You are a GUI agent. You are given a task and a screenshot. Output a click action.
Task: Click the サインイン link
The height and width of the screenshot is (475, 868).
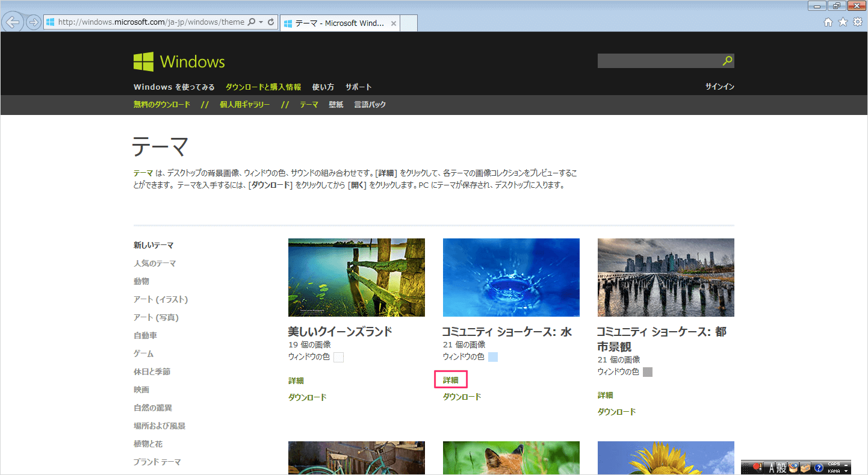point(720,87)
